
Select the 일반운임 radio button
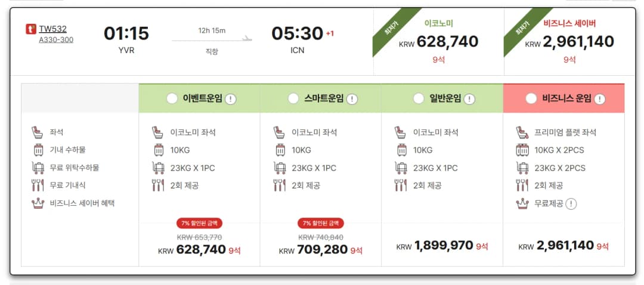pyautogui.click(x=419, y=98)
